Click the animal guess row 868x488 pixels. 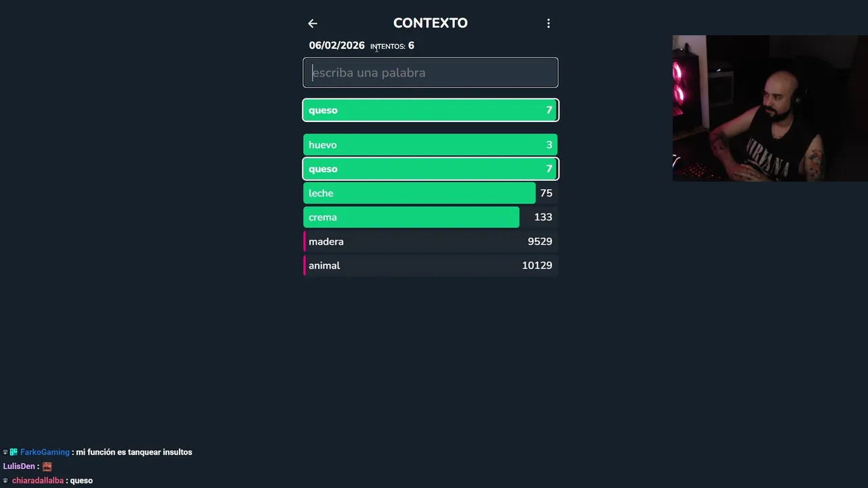click(x=431, y=266)
